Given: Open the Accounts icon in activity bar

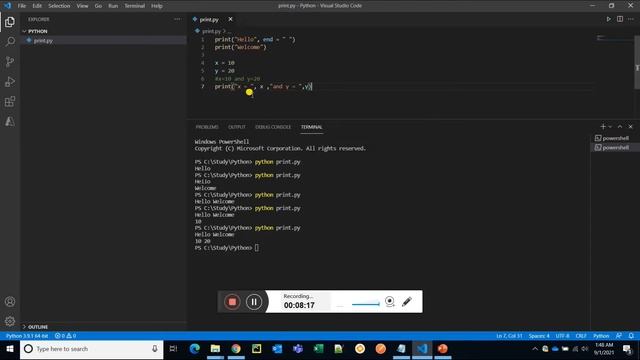Looking at the screenshot, I should click(x=10, y=302).
